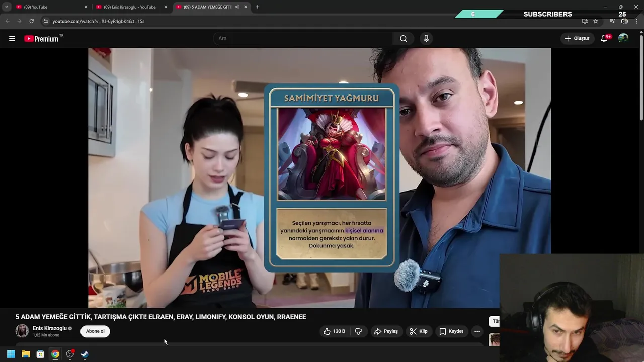Open Steam from the taskbar

pos(85,354)
